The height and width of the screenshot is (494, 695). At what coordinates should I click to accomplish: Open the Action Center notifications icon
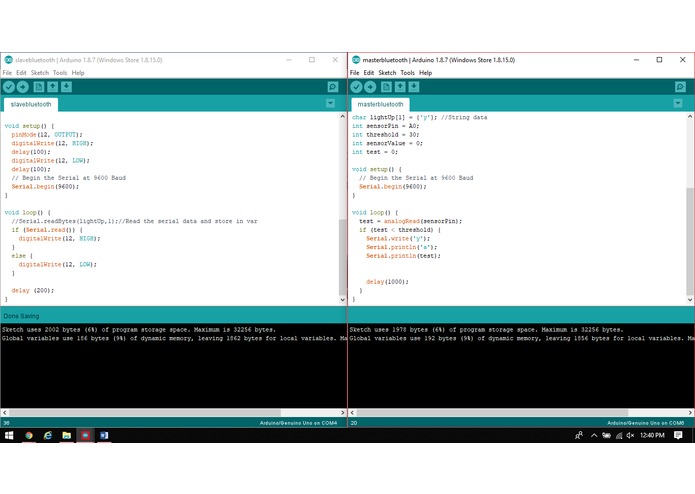[x=678, y=436]
